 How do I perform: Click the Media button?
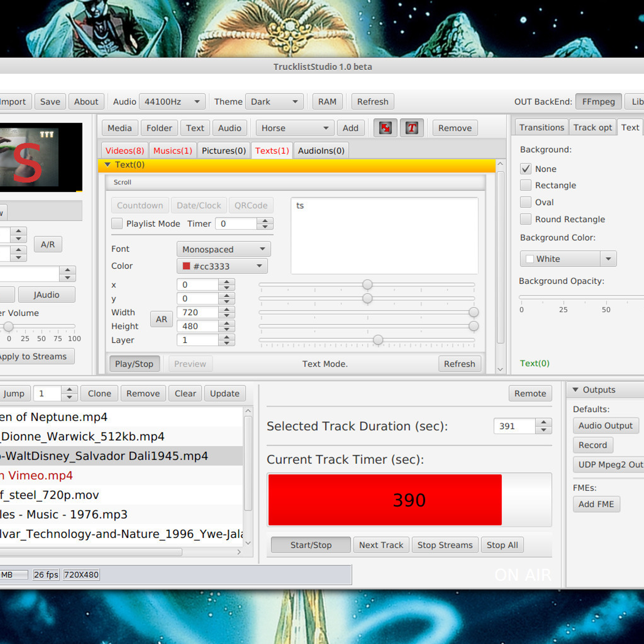[x=120, y=128]
